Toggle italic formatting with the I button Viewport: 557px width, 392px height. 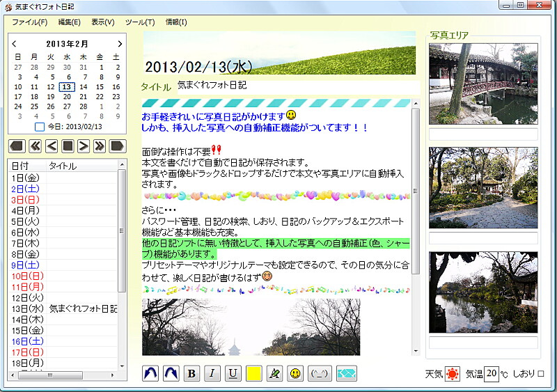pyautogui.click(x=212, y=373)
